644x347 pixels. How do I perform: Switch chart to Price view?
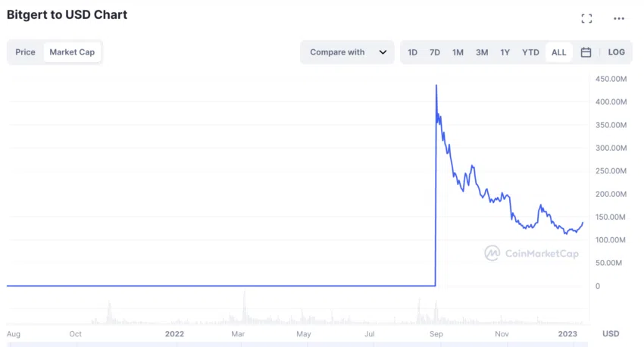coord(25,52)
